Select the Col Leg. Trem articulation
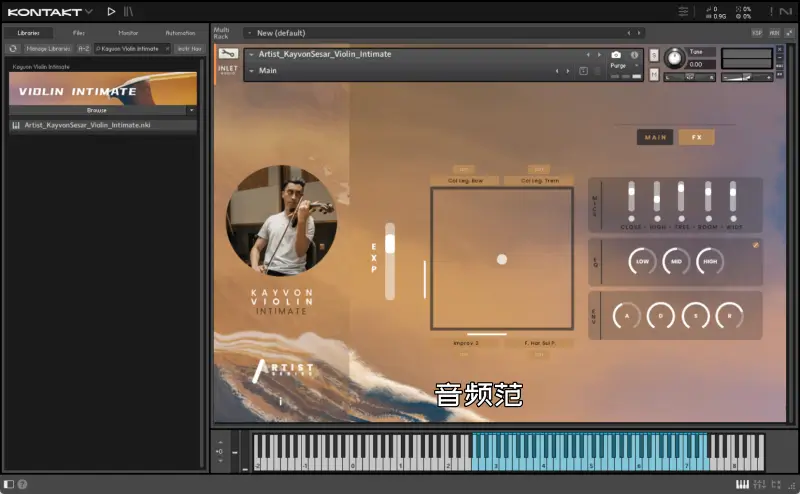Screen dimensions: 800x494 pyautogui.click(x=539, y=181)
